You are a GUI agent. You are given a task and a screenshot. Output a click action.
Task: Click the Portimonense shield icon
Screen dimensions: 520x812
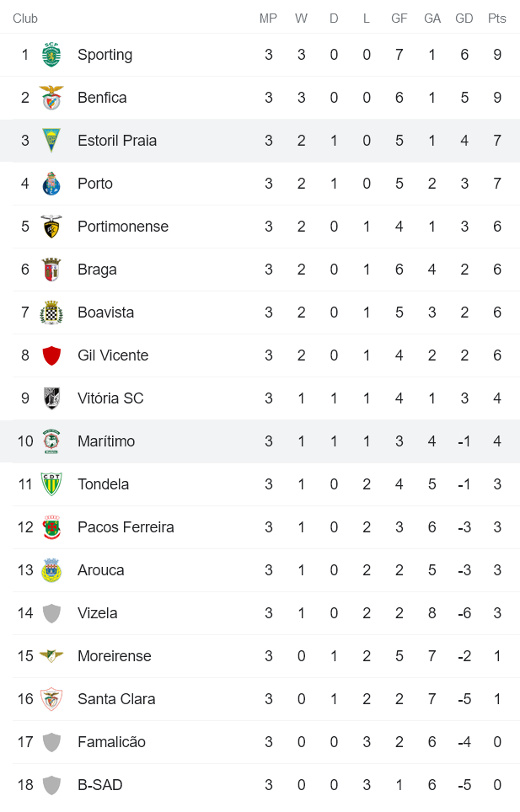pyautogui.click(x=52, y=227)
